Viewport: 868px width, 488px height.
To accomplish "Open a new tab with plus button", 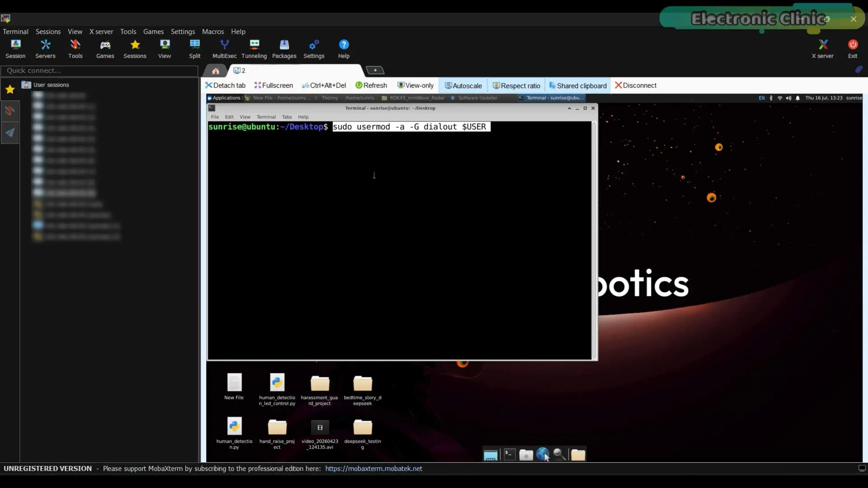I will pos(375,70).
